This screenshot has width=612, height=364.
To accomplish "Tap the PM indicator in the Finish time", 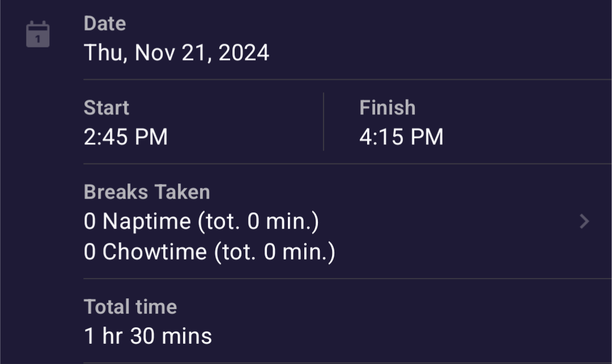I will click(x=428, y=137).
